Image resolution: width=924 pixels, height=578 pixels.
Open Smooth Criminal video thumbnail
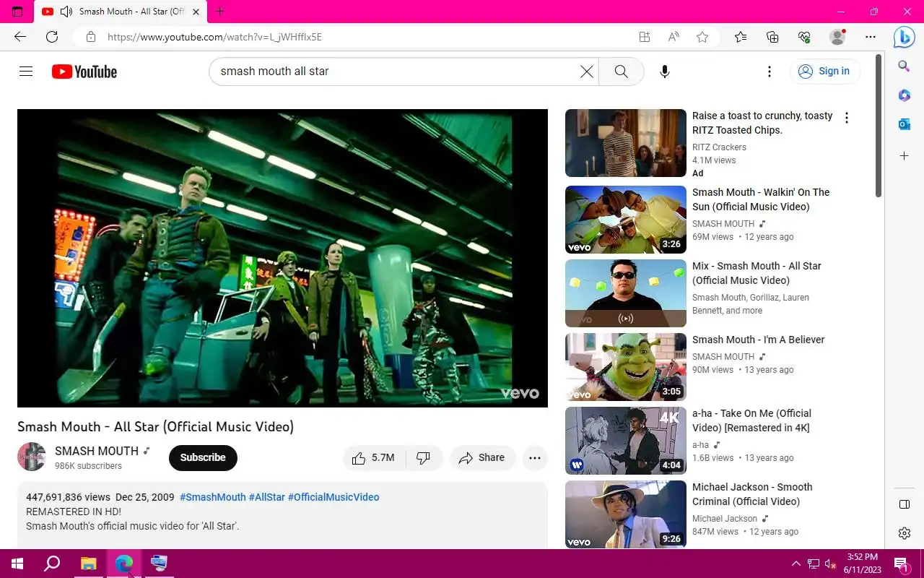click(626, 514)
